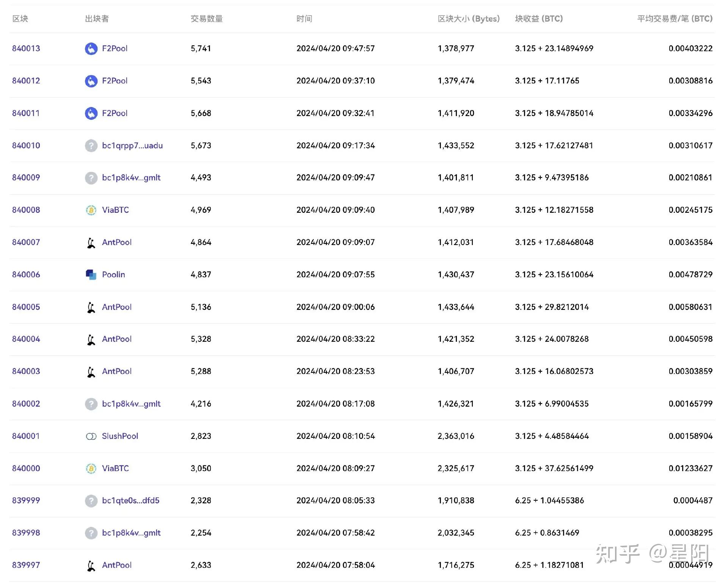The height and width of the screenshot is (583, 728).
Task: Click the 时间 column header
Action: point(304,19)
